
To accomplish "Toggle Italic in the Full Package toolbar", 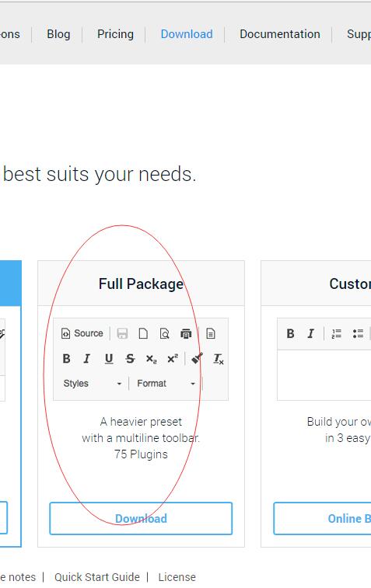I will [x=87, y=359].
